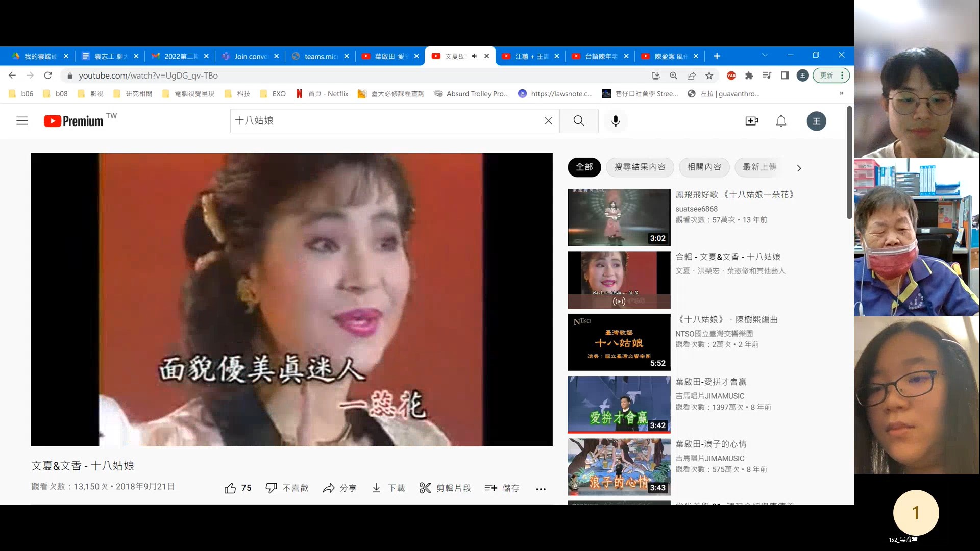Mute the playing tab via speaker icon
The width and height of the screenshot is (980, 551).
[475, 56]
